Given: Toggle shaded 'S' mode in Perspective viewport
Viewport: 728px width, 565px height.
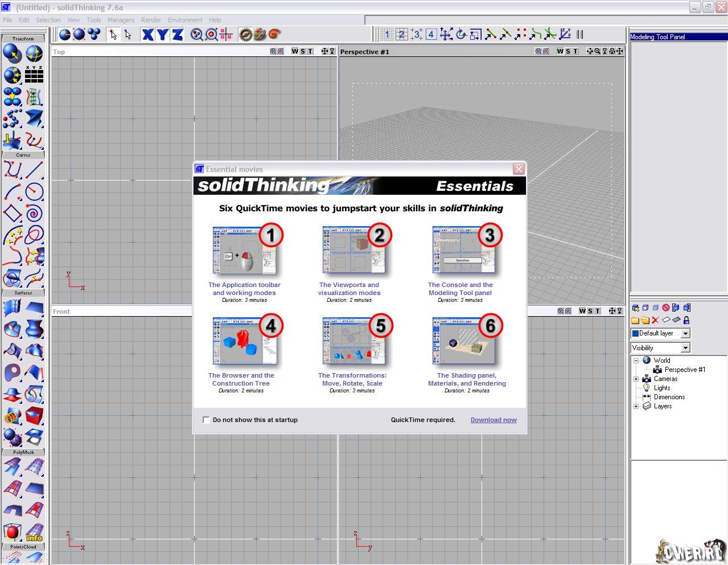Looking at the screenshot, I should [567, 51].
